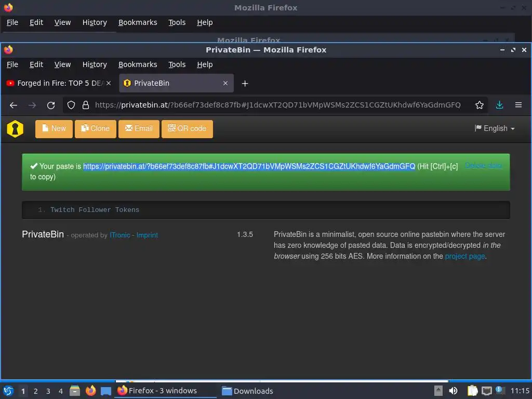Maximize the PrivateBin Firefox window
Viewport: 532px width, 399px height.
click(x=513, y=50)
